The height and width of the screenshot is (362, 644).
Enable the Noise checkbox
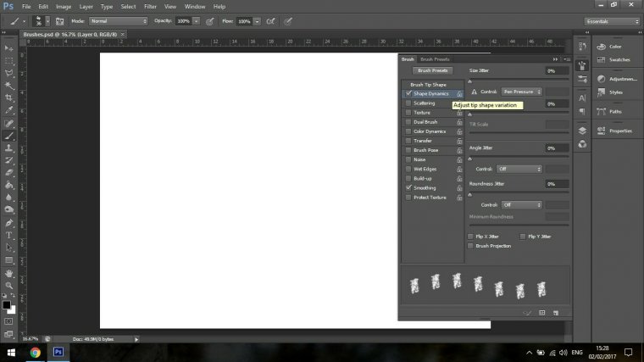coord(408,159)
